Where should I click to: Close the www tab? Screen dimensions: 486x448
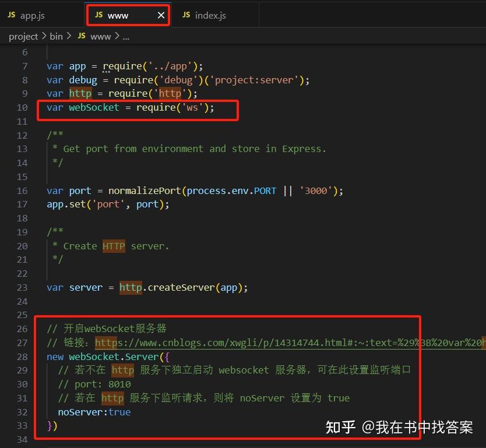pyautogui.click(x=161, y=15)
